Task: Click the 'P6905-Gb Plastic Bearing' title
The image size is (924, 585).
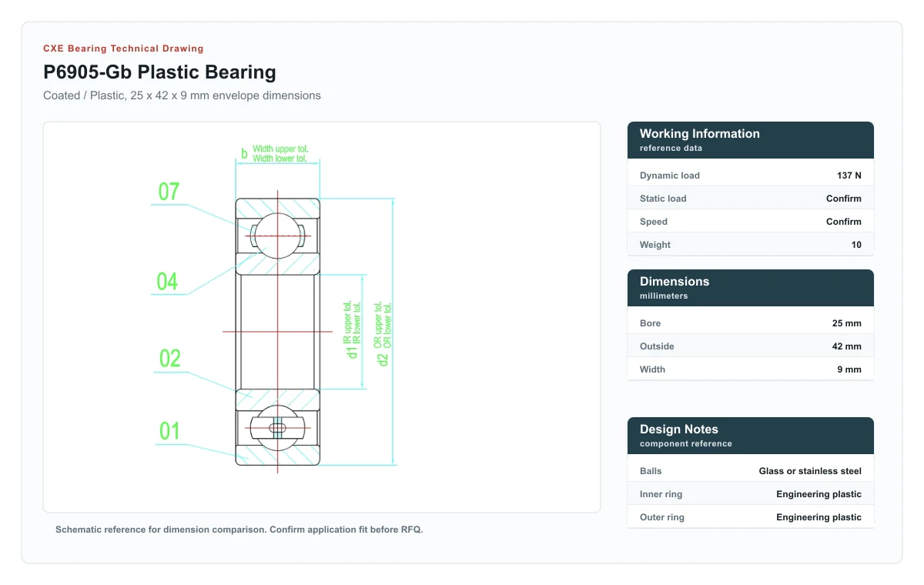Action: [159, 72]
